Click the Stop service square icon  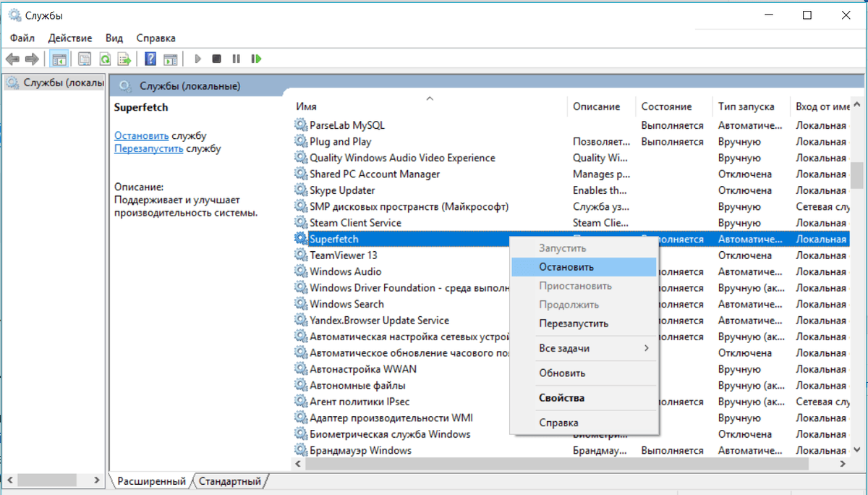point(216,59)
